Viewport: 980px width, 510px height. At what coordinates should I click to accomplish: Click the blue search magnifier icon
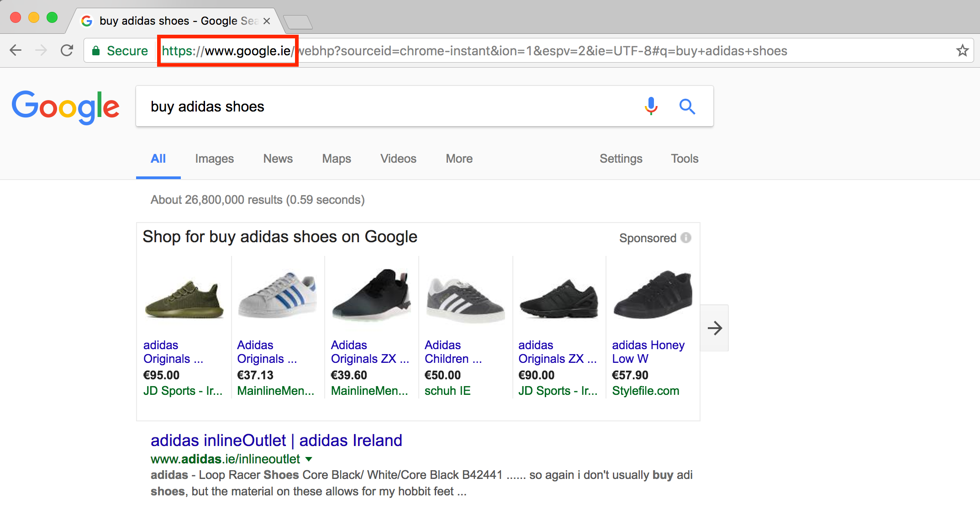687,106
